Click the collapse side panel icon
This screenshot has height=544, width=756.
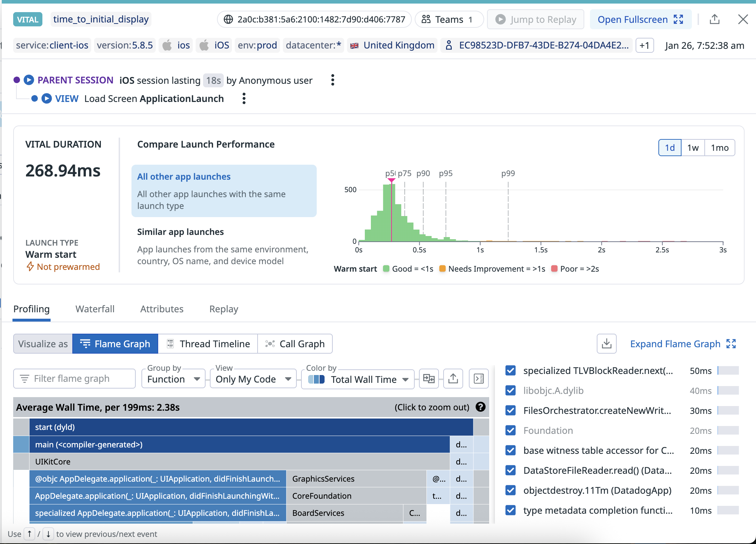pyautogui.click(x=478, y=379)
